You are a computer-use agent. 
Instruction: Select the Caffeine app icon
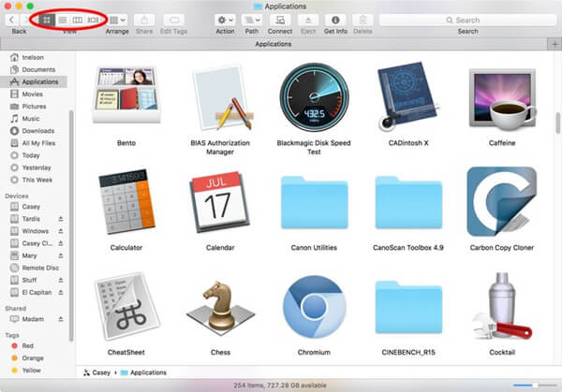pos(502,99)
